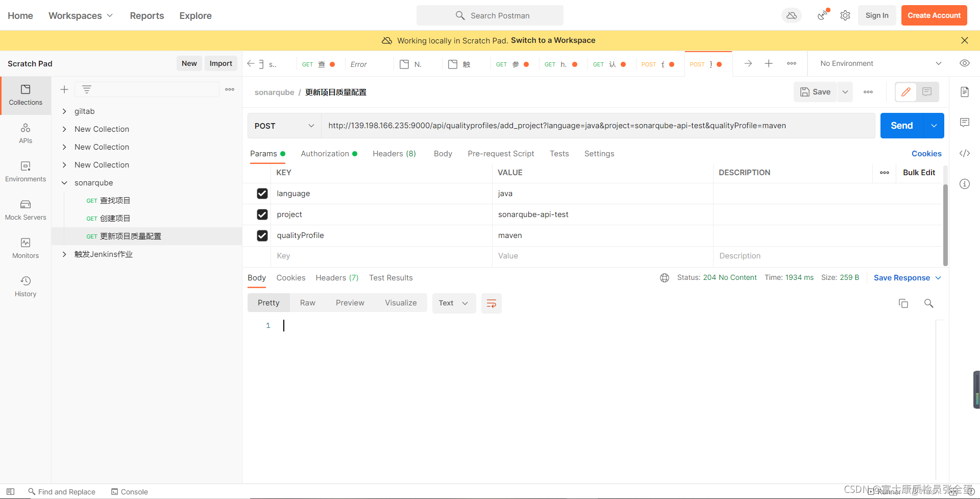Open request more actions menu beside Save

(868, 92)
